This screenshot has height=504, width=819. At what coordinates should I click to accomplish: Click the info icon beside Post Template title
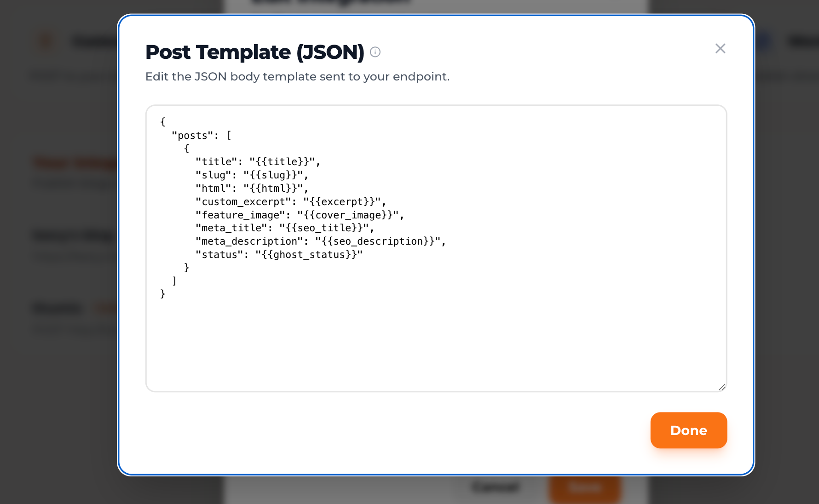(375, 52)
